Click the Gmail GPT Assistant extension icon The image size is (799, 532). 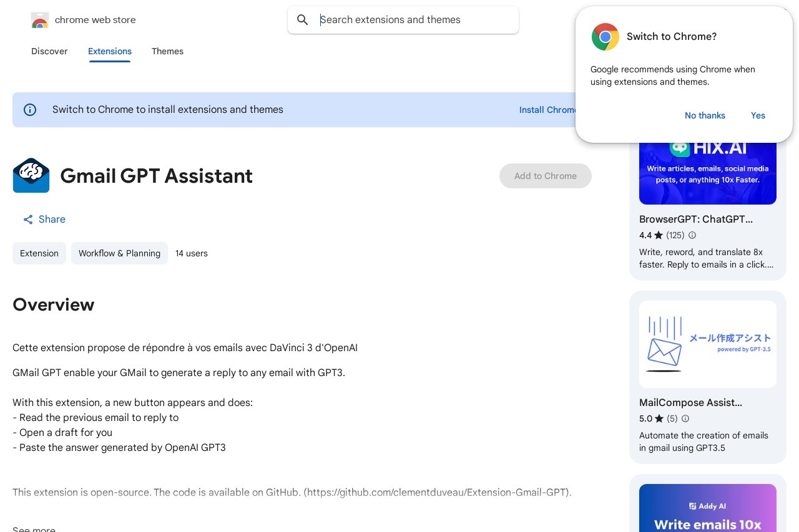pyautogui.click(x=31, y=175)
